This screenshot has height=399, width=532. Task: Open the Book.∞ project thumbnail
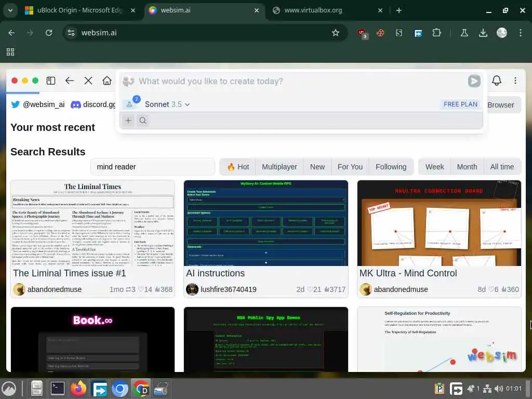coord(92,340)
